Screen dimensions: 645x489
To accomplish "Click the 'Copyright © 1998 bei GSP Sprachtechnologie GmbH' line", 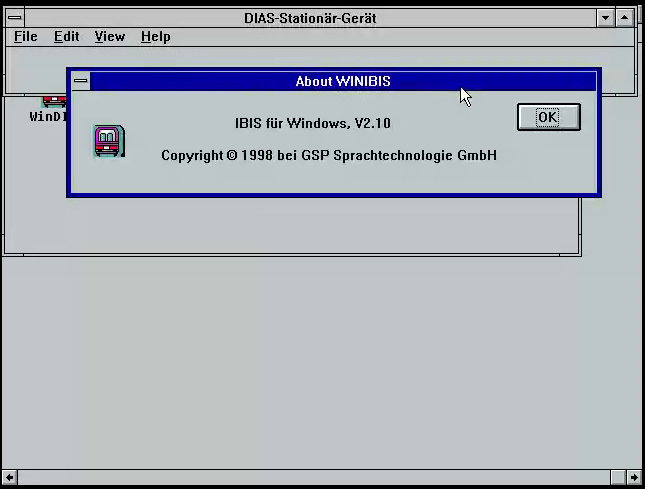I will (329, 155).
